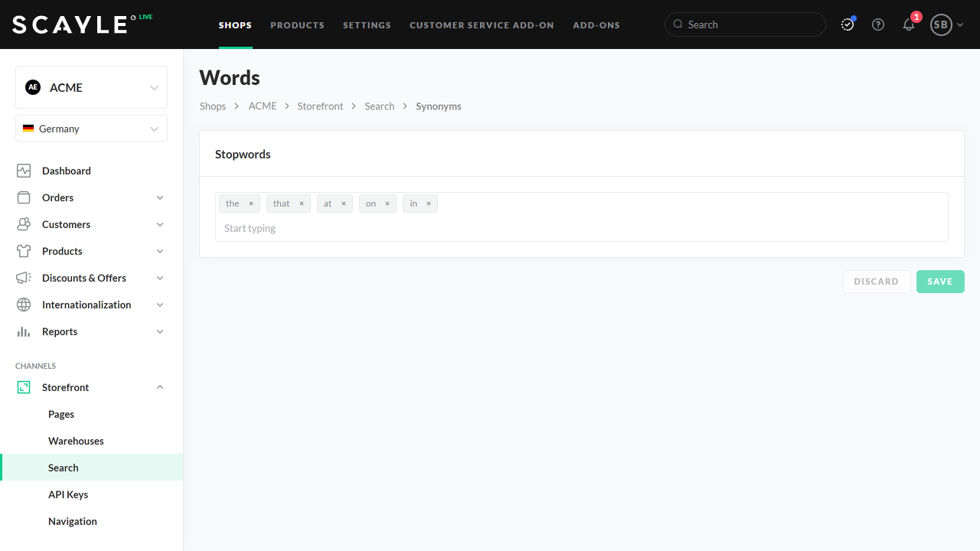Click the Dashboard chart icon in sidebar
The image size is (980, 551).
pyautogui.click(x=24, y=171)
